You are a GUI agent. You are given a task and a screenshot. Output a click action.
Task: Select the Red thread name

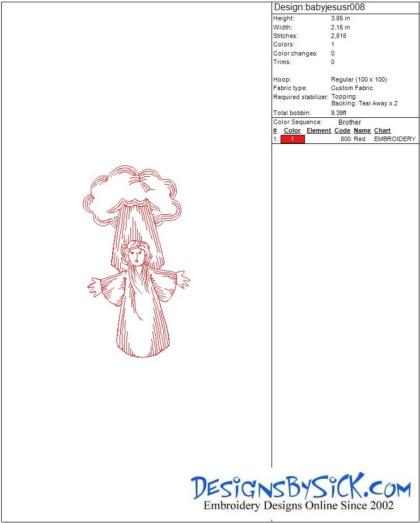(x=359, y=139)
